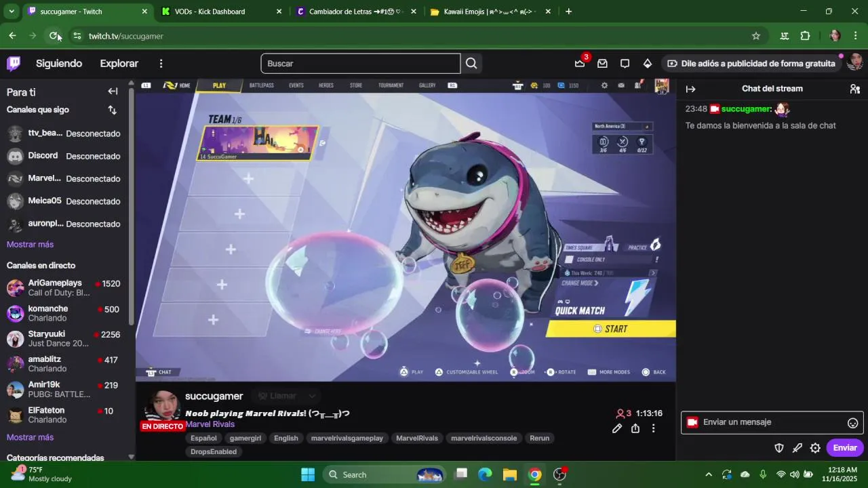The height and width of the screenshot is (488, 868).
Task: Sort followed channels with arrows icon
Action: (113, 110)
